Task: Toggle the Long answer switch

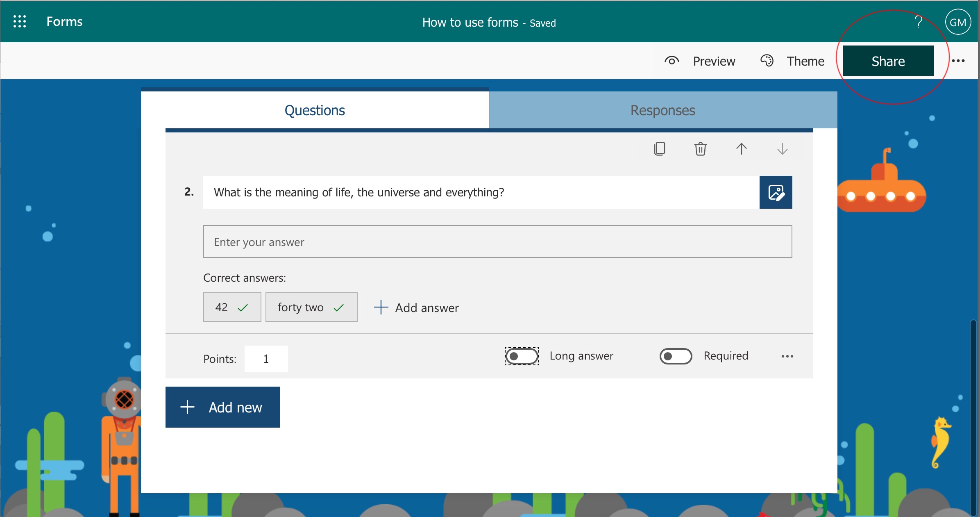Action: pos(522,356)
